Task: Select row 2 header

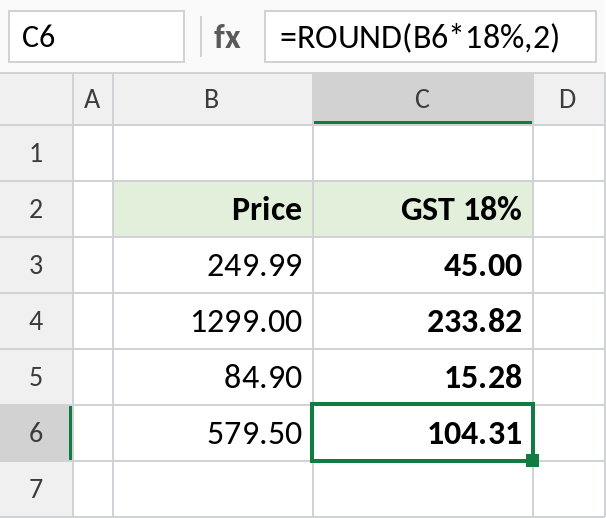Action: [x=36, y=209]
